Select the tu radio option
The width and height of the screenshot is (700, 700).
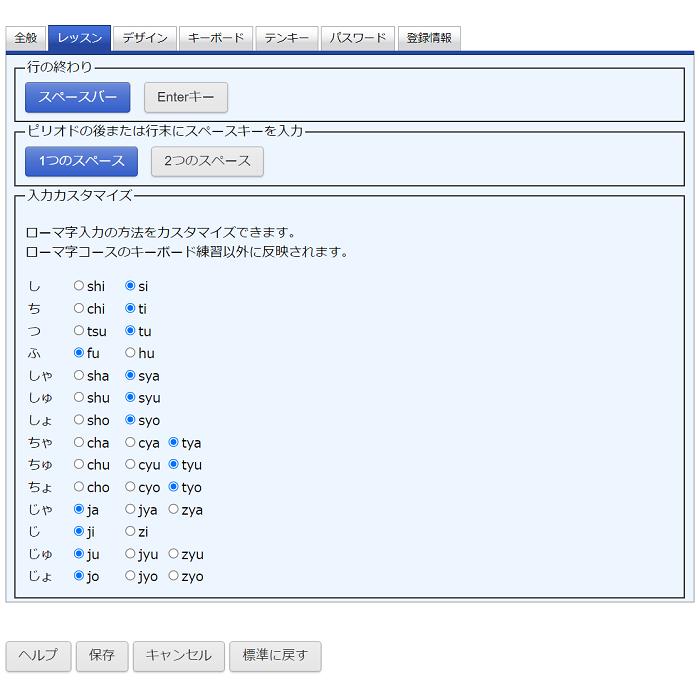pos(130,330)
